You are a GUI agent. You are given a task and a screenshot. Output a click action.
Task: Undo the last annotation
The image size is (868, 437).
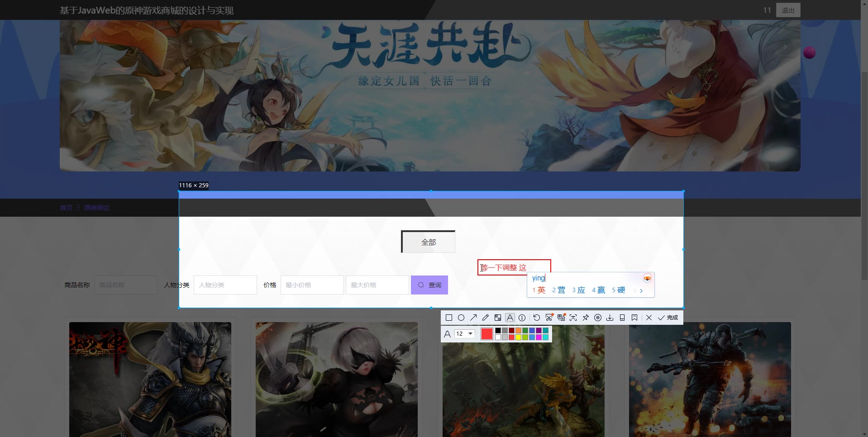tap(537, 318)
